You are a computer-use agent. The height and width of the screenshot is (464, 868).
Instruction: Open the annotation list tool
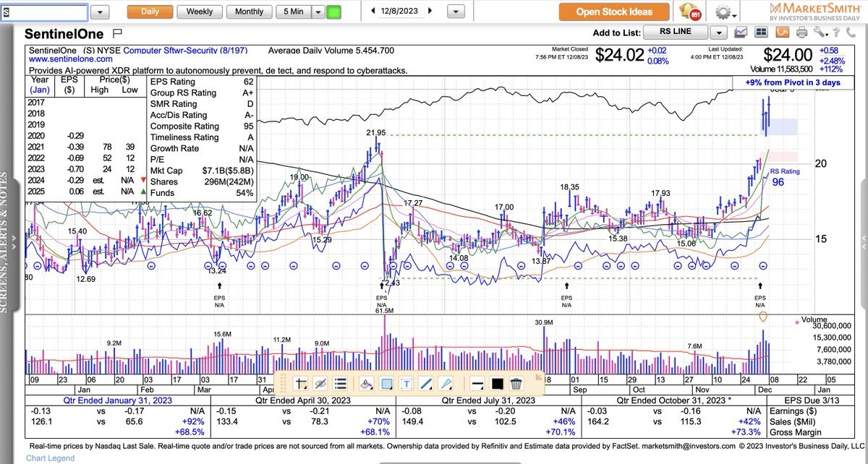tap(341, 384)
